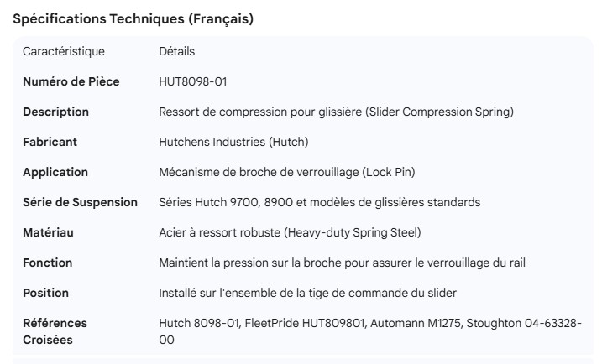Screen dimensions: 602x364
Task: Select the "Matériau" row label
Action: tap(49, 233)
